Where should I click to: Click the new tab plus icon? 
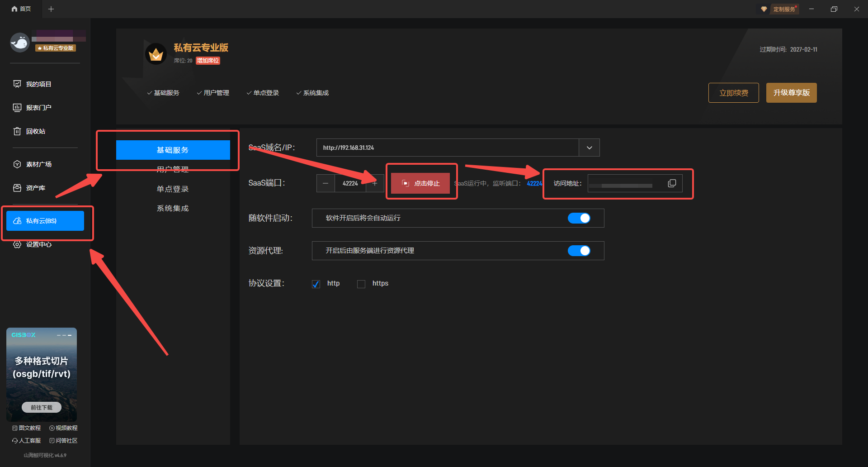pyautogui.click(x=51, y=9)
